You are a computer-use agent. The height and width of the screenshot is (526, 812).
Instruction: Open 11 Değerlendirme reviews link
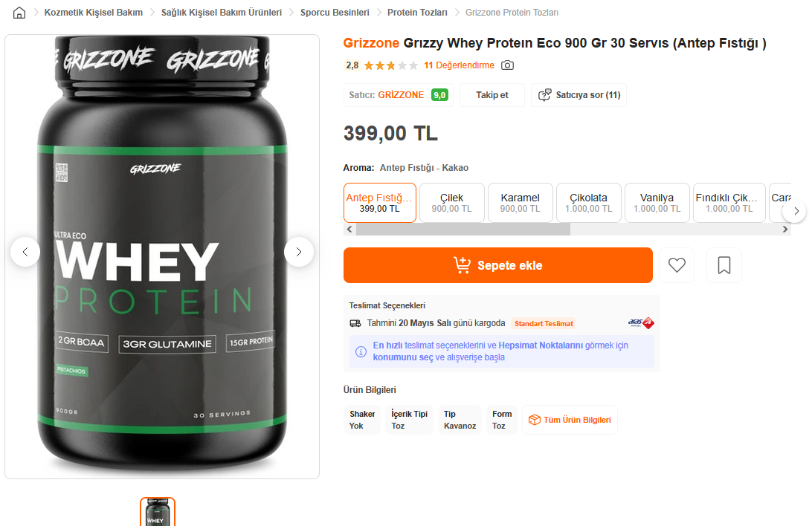point(459,65)
